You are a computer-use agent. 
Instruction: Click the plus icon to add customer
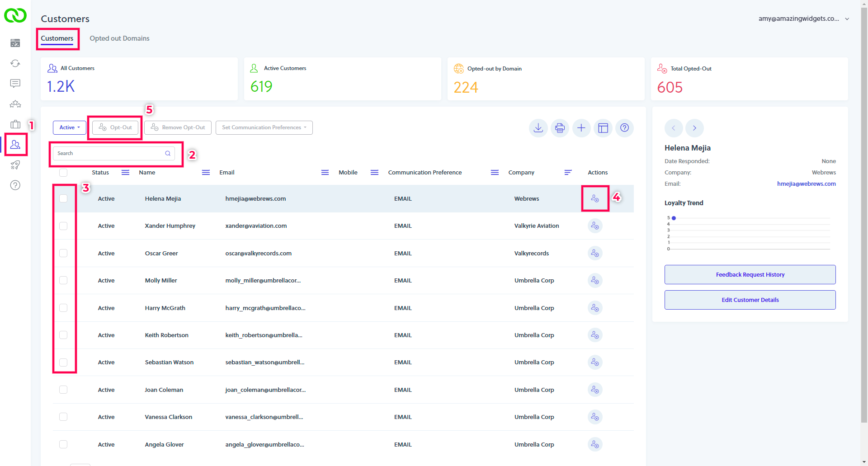pos(581,128)
